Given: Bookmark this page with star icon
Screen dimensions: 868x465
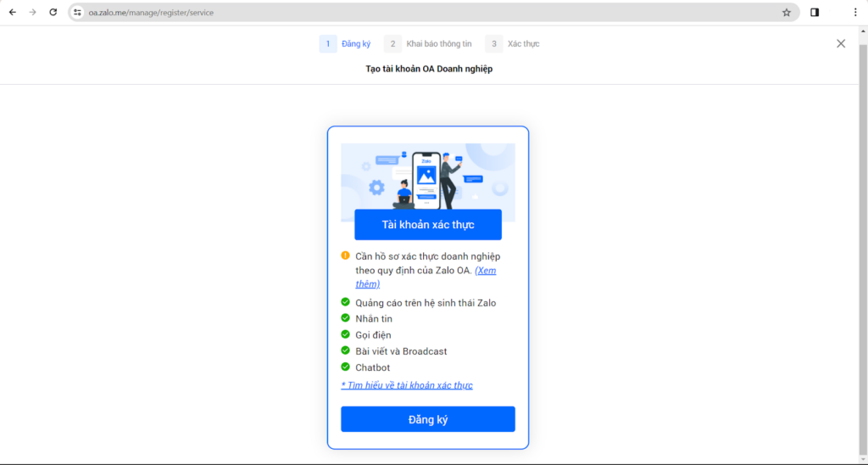Looking at the screenshot, I should pos(786,12).
